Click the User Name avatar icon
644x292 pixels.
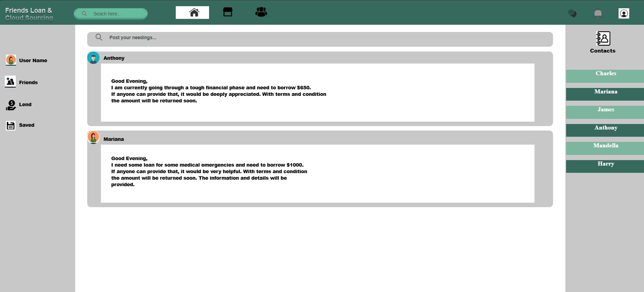click(11, 60)
